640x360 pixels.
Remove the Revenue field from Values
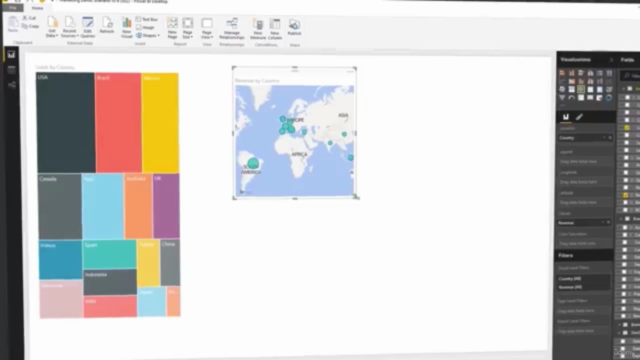coord(609,222)
